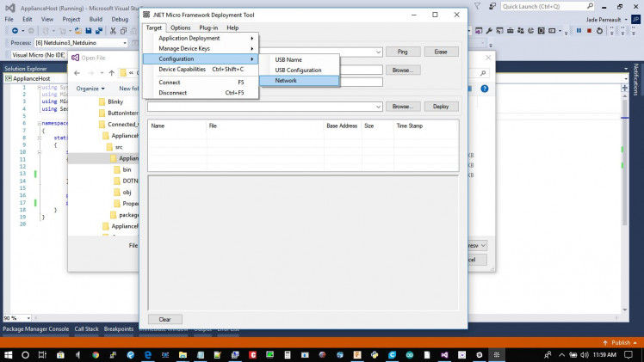The width and height of the screenshot is (644, 362).
Task: Click the Base Address column header
Action: pos(342,126)
